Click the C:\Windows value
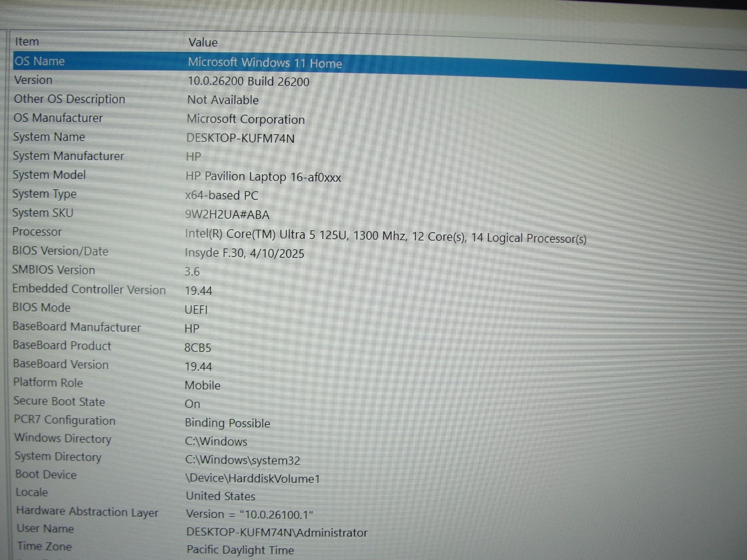747x560 pixels. click(216, 441)
